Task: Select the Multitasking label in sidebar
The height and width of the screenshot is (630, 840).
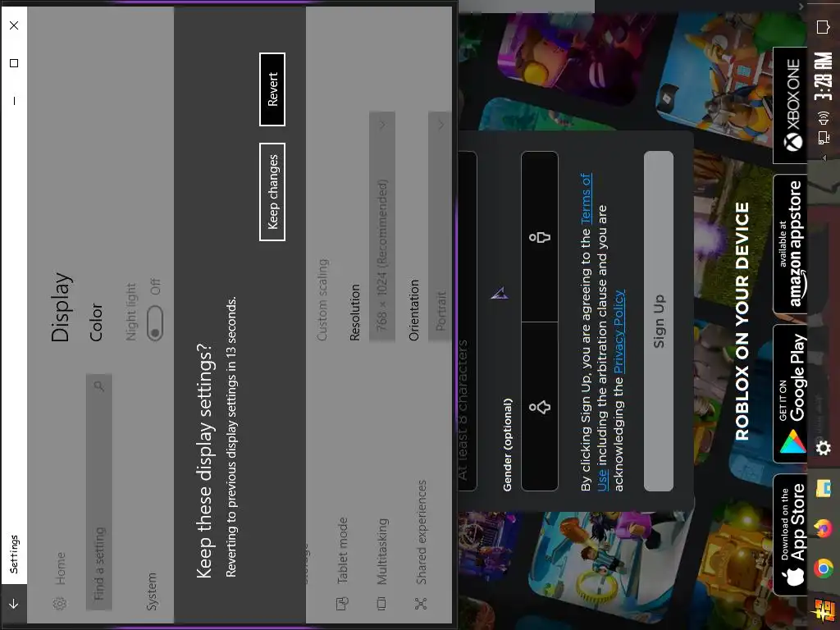Action: (382, 550)
